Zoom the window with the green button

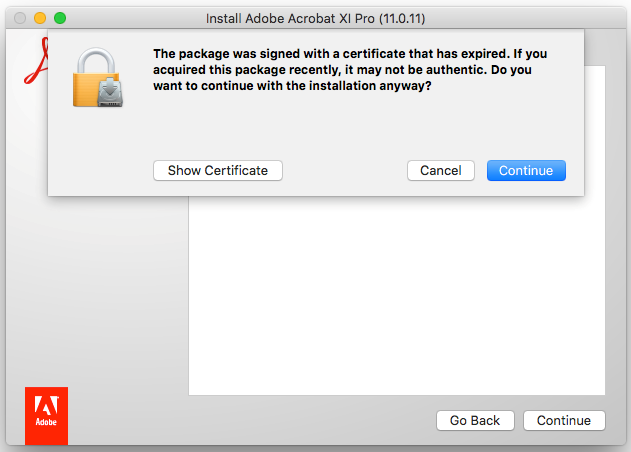(60, 18)
